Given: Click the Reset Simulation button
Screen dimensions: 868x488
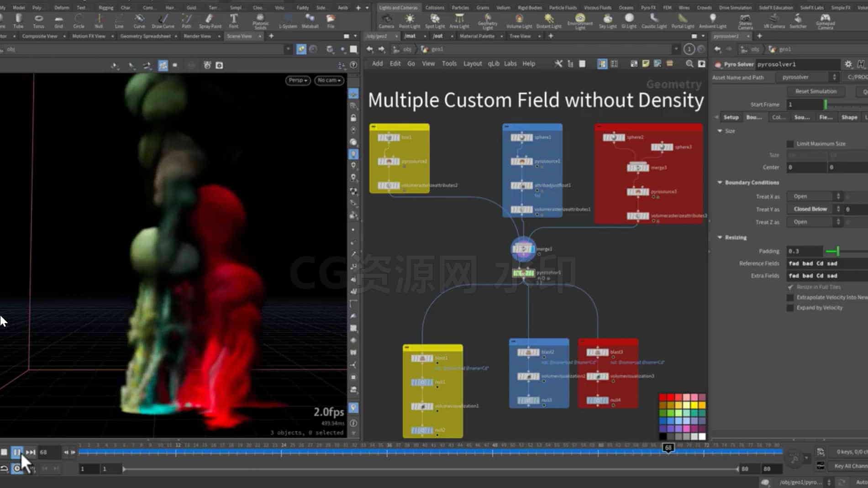Looking at the screenshot, I should coord(815,91).
